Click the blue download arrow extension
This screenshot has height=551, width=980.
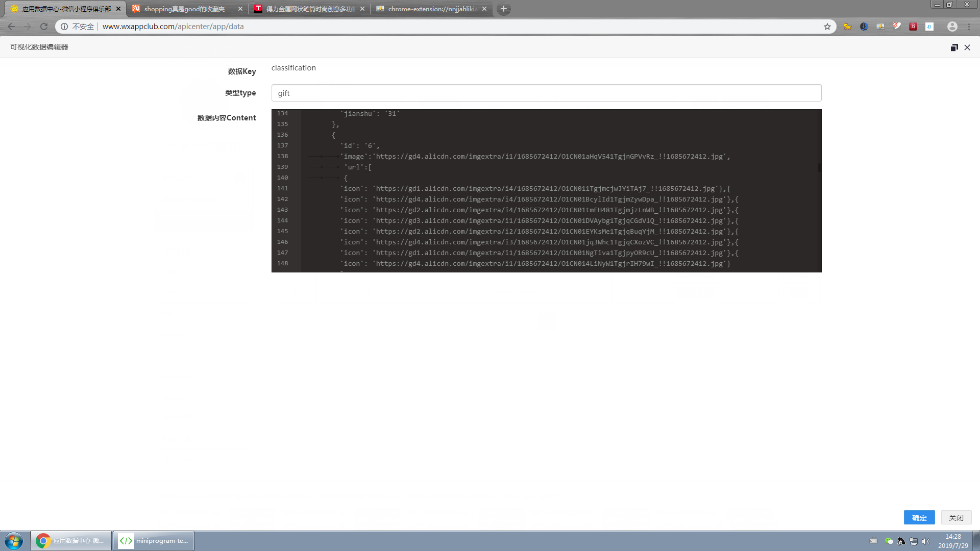(x=864, y=27)
